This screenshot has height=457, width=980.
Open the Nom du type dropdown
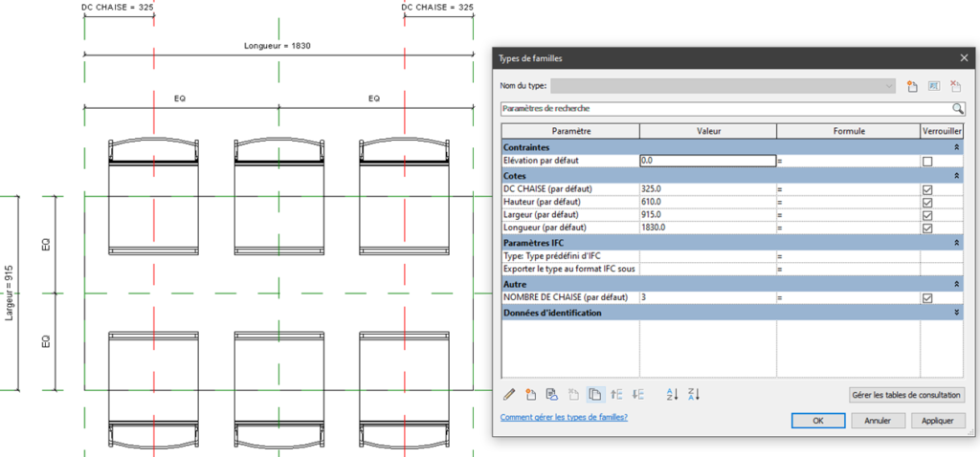[890, 86]
